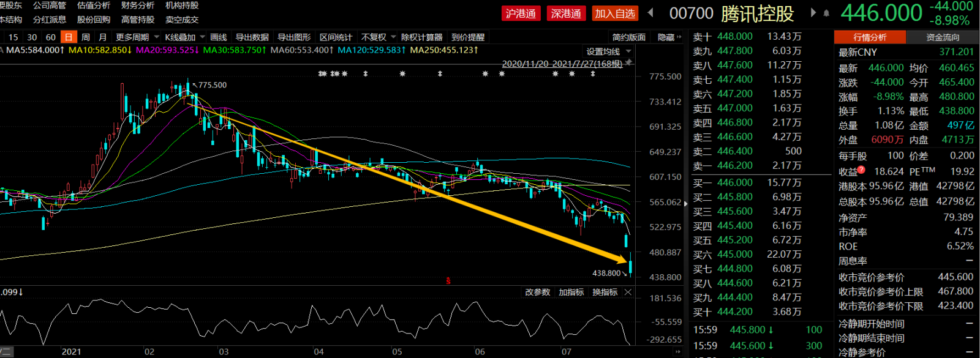Image resolution: width=980 pixels, height=358 pixels.
Task: Click the stock code 00700
Action: 692,13
